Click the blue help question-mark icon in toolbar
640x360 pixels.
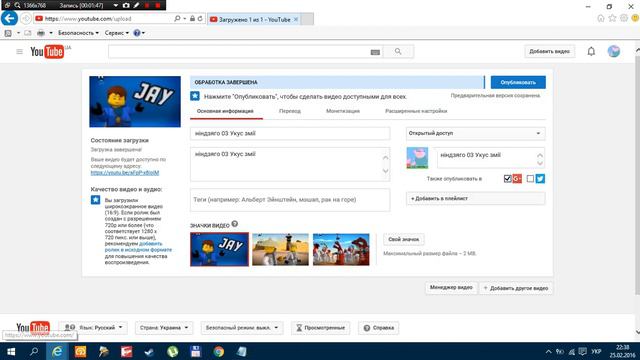point(137,33)
